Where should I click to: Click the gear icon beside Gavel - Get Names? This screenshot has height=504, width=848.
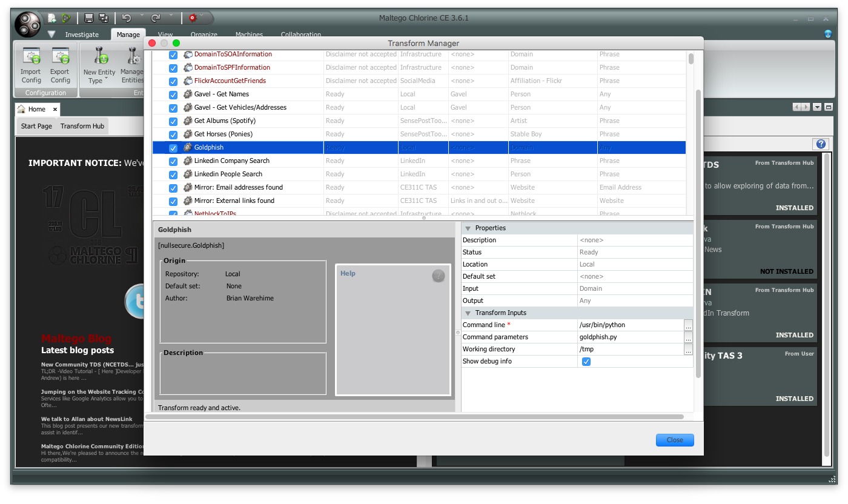[188, 94]
